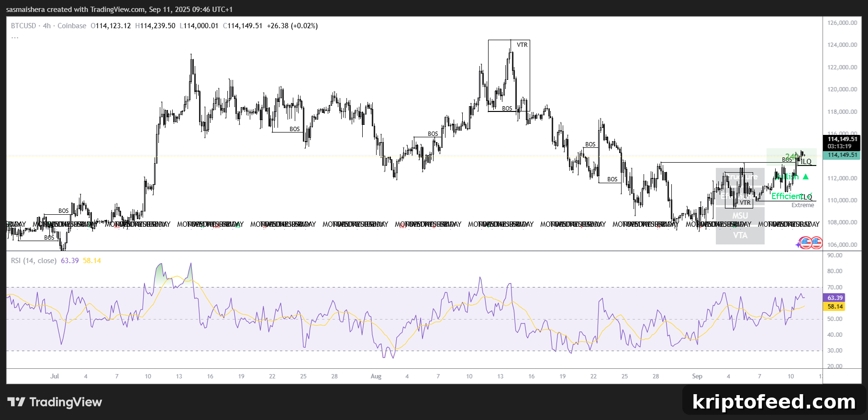Click the TradingView logo at bottom left
This screenshot has height=420, width=868.
tap(55, 402)
